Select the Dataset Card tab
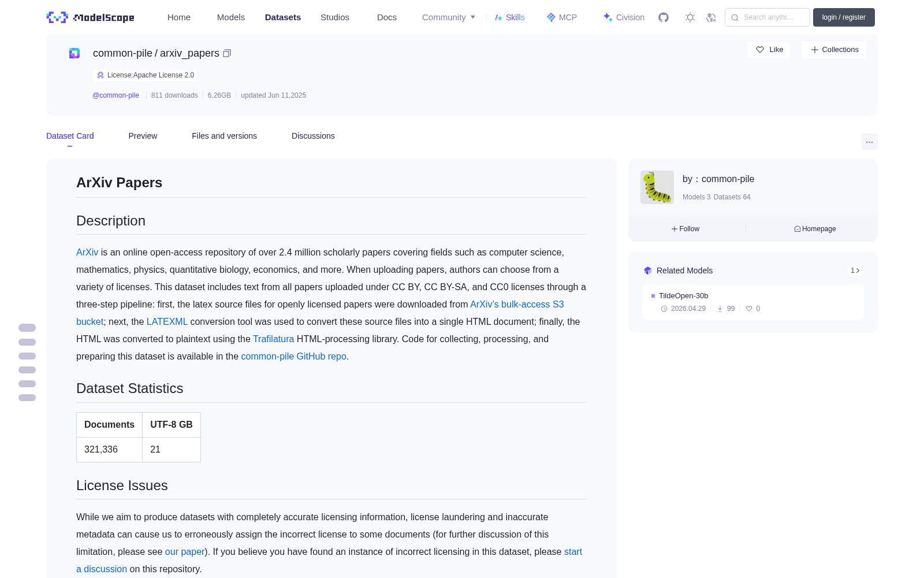The width and height of the screenshot is (924, 578). click(x=70, y=136)
